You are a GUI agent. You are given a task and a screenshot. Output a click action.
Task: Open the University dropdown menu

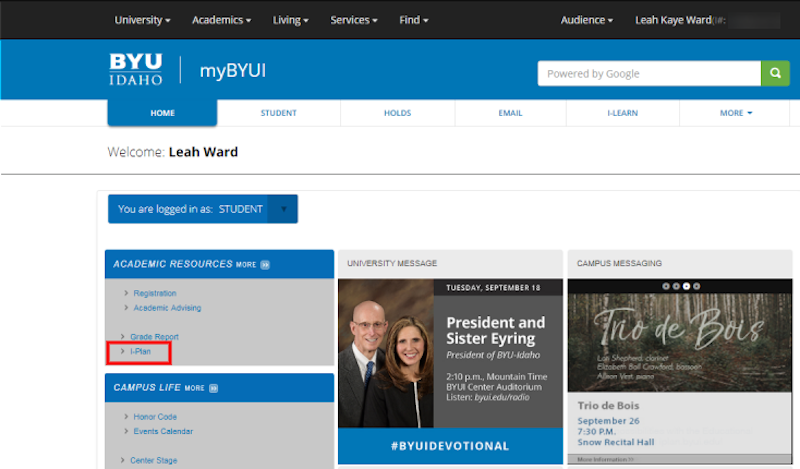click(x=142, y=20)
